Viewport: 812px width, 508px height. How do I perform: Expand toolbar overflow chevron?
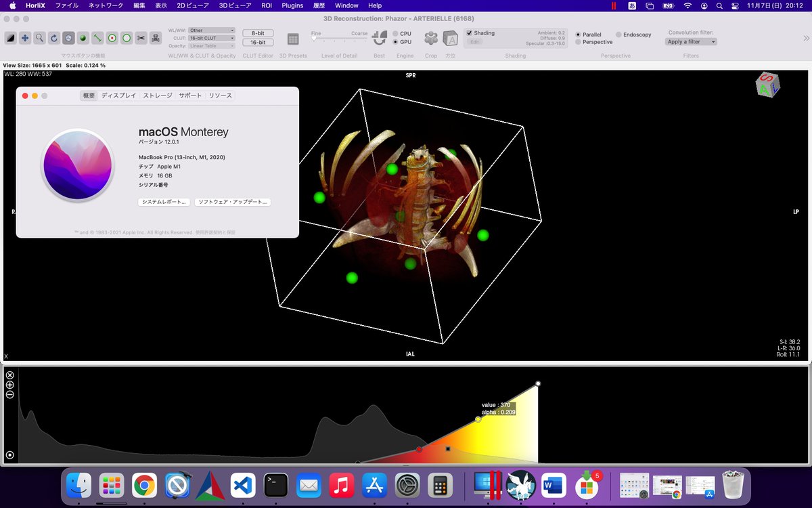coord(806,39)
